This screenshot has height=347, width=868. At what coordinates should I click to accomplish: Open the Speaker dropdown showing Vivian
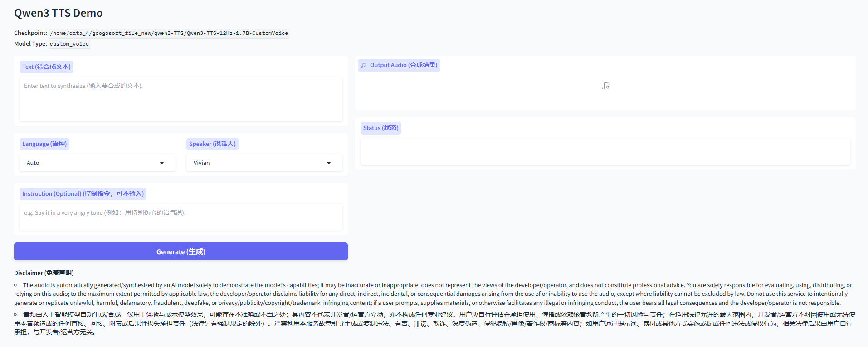coord(264,163)
